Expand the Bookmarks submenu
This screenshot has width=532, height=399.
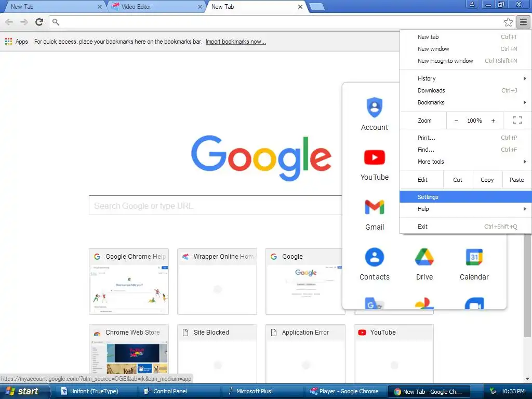[465, 102]
